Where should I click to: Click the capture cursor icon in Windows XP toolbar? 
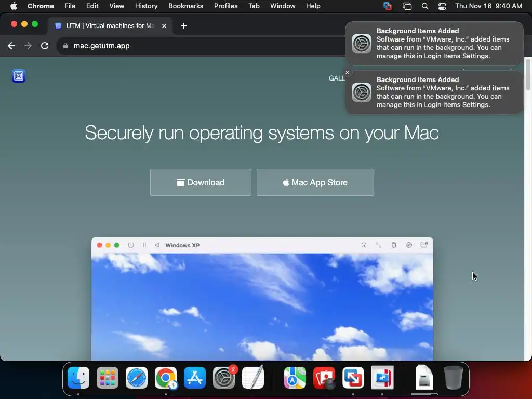coord(364,245)
